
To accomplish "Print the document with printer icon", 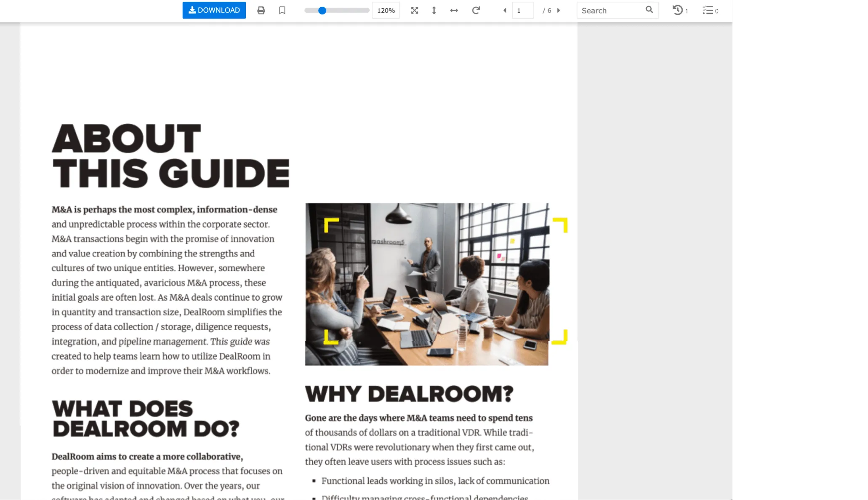I will (x=261, y=11).
